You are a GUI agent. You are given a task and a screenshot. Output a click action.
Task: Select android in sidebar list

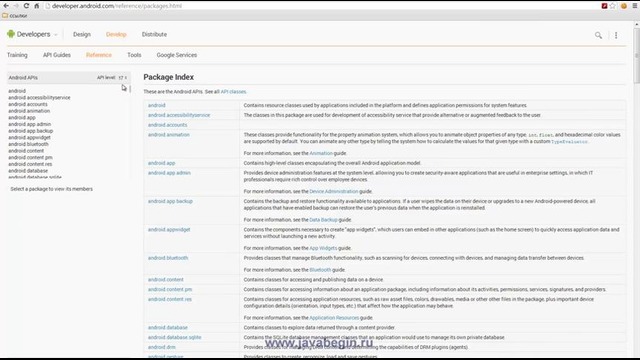click(17, 91)
